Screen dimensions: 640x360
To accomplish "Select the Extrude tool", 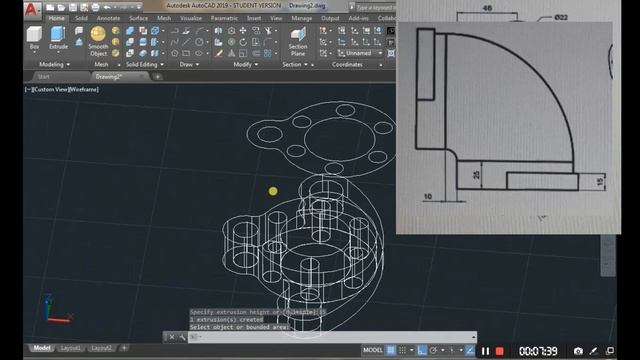I will pos(58,38).
